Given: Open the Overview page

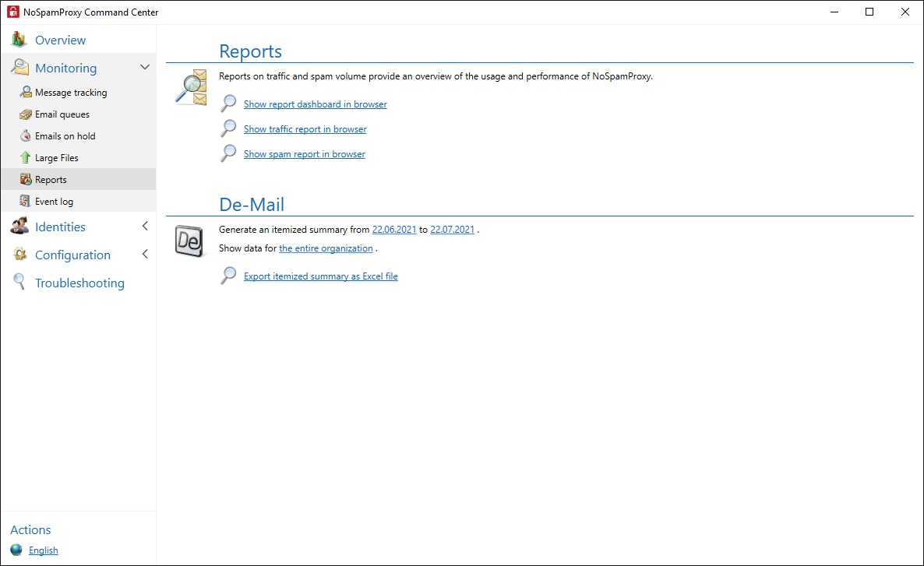Looking at the screenshot, I should tap(60, 40).
